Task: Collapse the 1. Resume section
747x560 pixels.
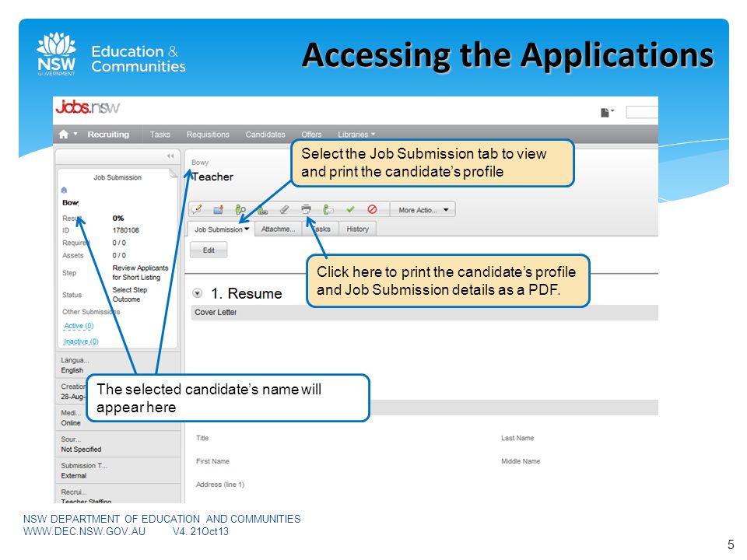Action: 197,293
